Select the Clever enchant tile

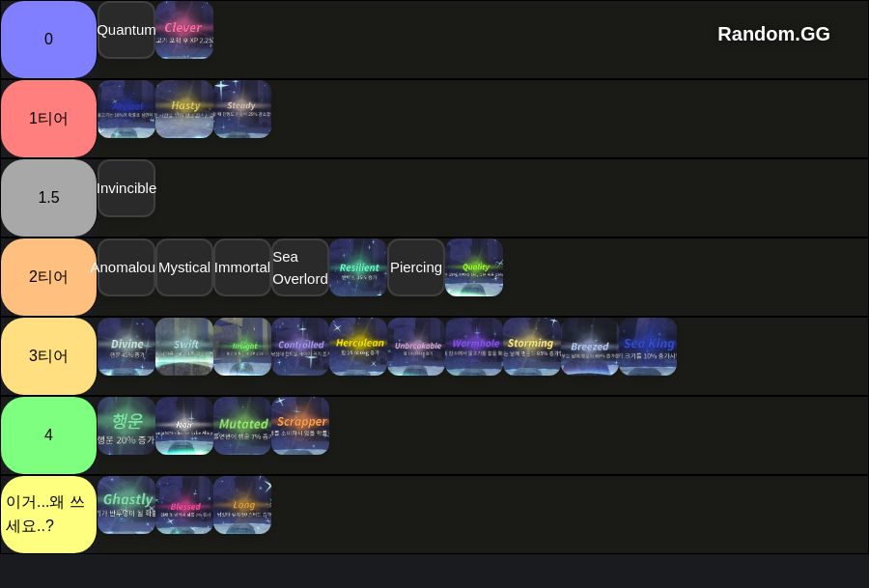(x=184, y=30)
